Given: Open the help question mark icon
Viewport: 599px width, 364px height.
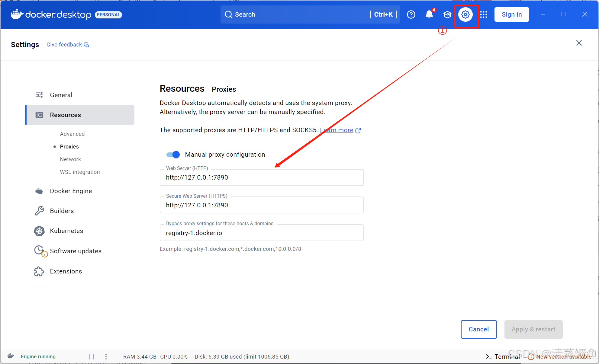Looking at the screenshot, I should pyautogui.click(x=411, y=14).
